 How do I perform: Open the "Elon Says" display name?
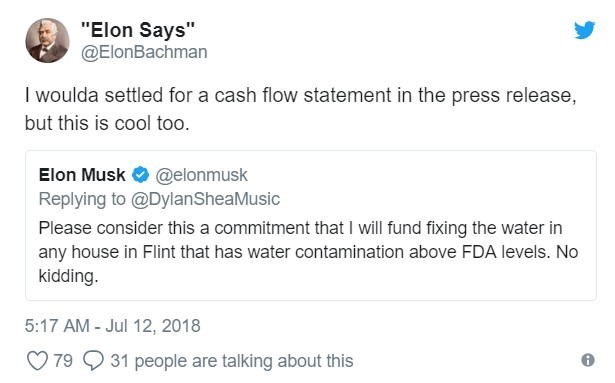coord(138,30)
